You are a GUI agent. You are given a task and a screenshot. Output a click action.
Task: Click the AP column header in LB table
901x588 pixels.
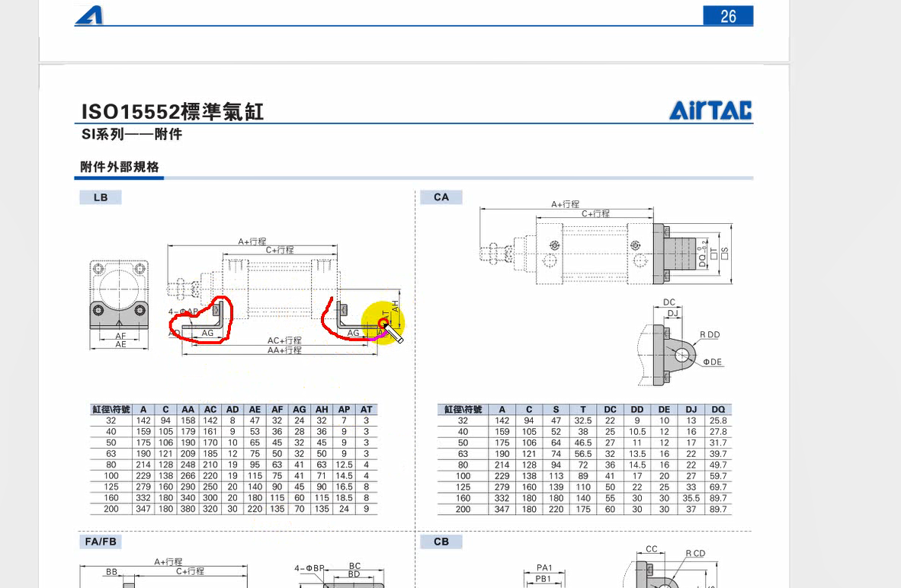coord(344,410)
